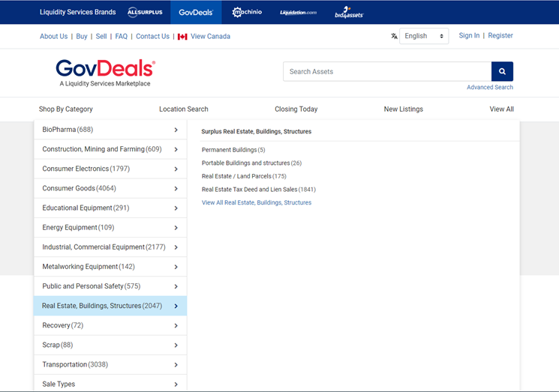Open Closing Today menu item
The image size is (559, 392).
[x=296, y=109]
